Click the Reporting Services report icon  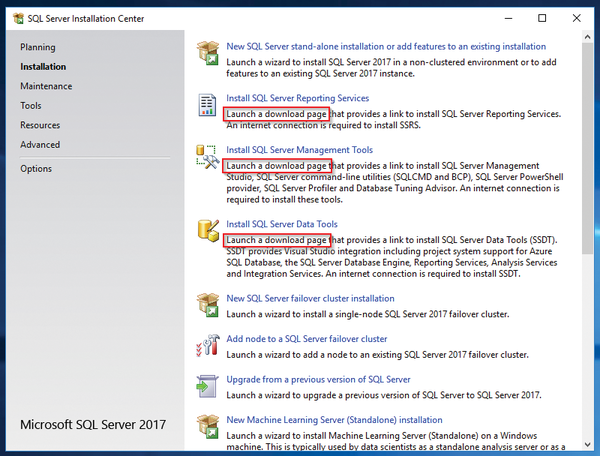[207, 105]
